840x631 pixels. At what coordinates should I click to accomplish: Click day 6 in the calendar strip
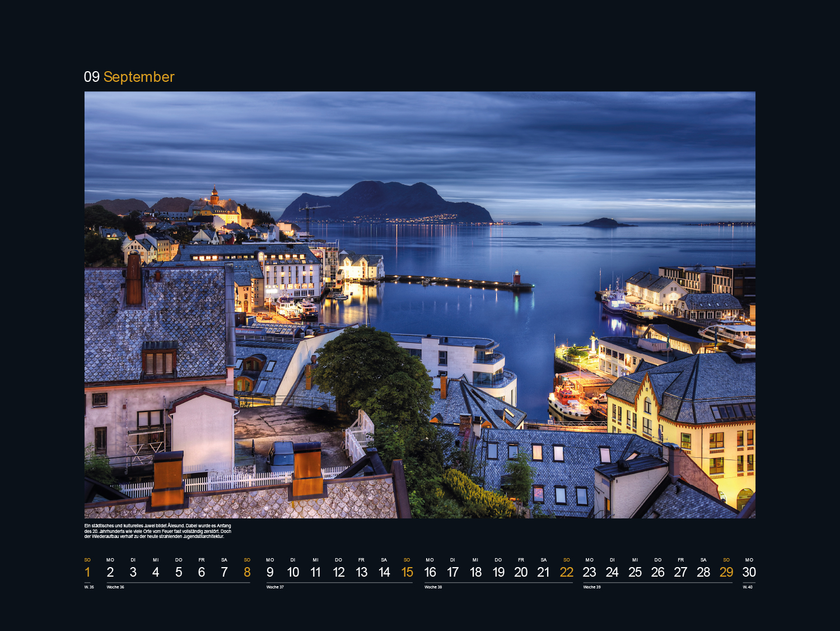tap(202, 572)
